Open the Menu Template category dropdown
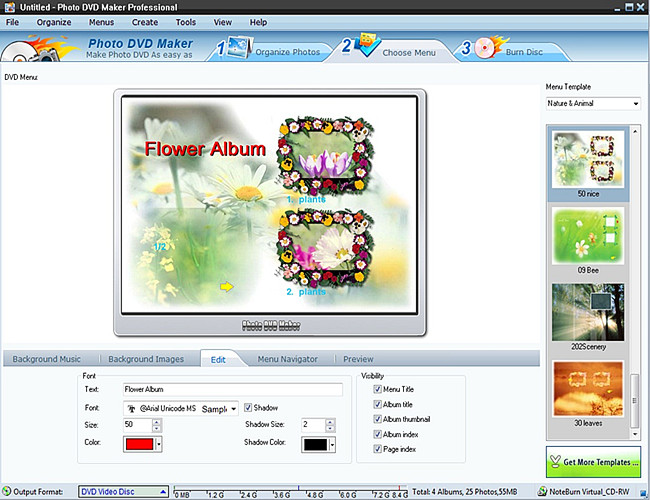This screenshot has width=650, height=500. 593,103
